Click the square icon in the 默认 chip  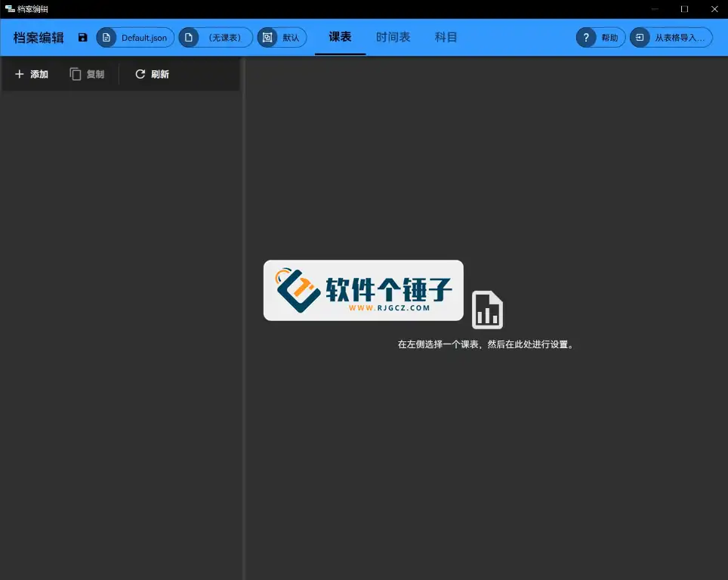point(266,37)
